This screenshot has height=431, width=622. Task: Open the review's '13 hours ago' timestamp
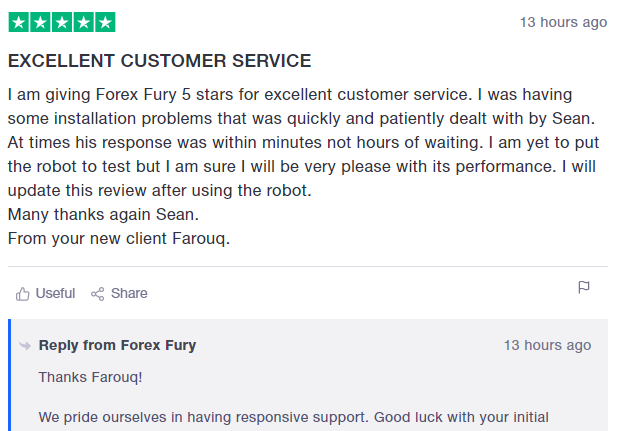pos(563,22)
